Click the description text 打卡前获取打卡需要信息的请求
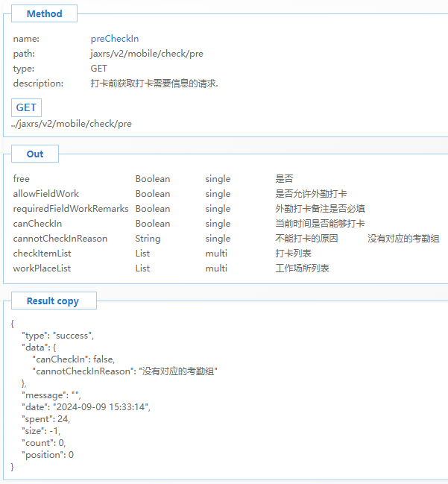This screenshot has width=448, height=484. pyautogui.click(x=154, y=84)
